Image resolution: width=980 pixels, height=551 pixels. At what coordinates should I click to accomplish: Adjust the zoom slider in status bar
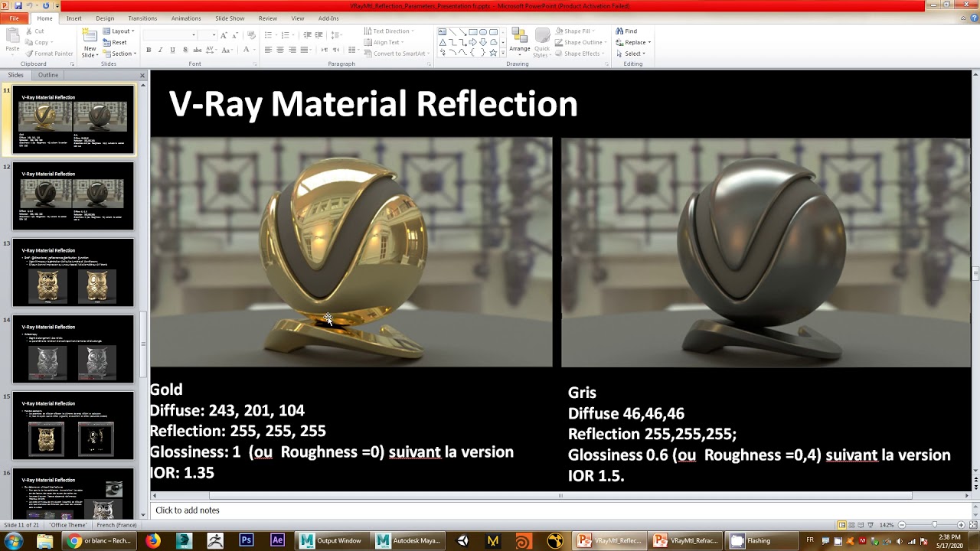pos(934,525)
